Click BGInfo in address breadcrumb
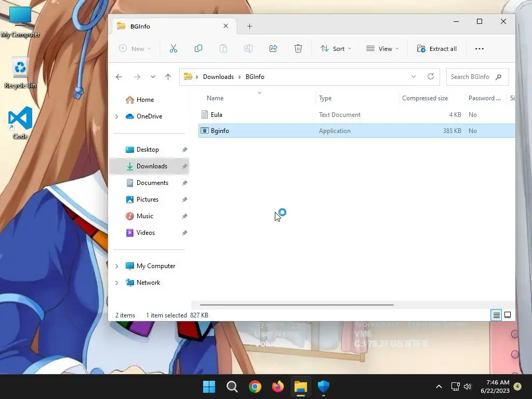This screenshot has width=532, height=399. (255, 77)
